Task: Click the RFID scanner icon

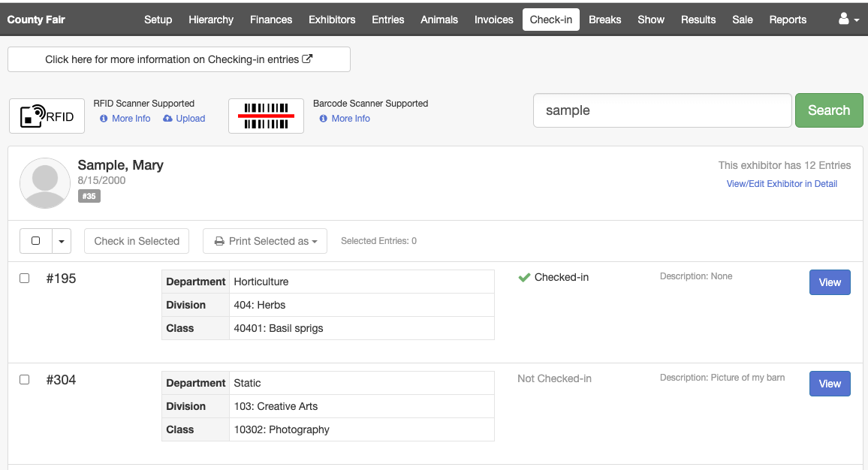Action: coord(47,116)
